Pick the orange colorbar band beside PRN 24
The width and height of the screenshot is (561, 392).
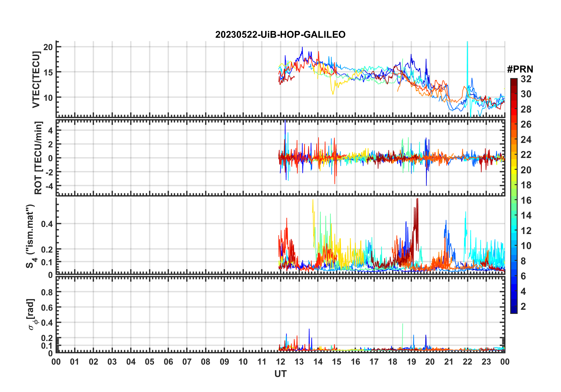(x=514, y=140)
